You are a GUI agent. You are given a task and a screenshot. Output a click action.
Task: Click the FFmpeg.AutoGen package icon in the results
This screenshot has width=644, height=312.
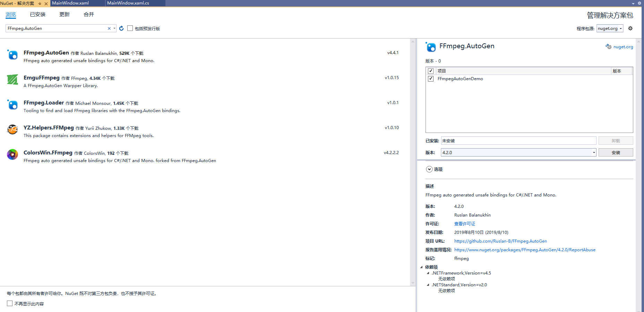[12, 54]
